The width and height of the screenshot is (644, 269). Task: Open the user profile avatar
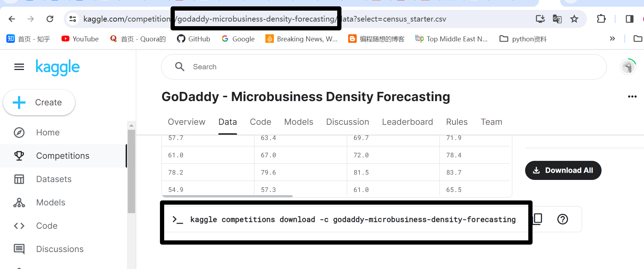(x=628, y=67)
